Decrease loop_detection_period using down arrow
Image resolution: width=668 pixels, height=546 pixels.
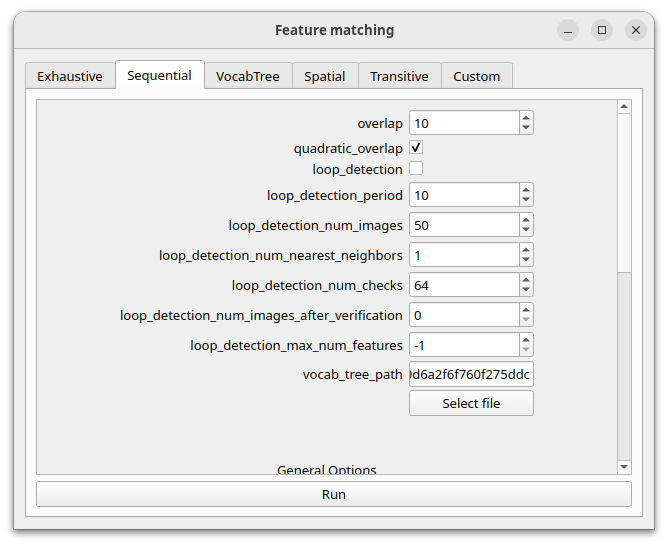526,200
